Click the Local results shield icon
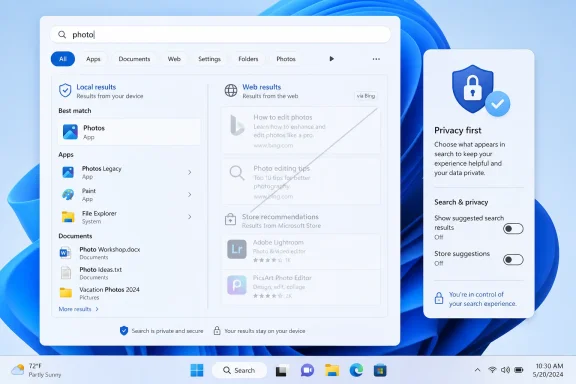Screen dimensions: 576x384 pos(65,90)
